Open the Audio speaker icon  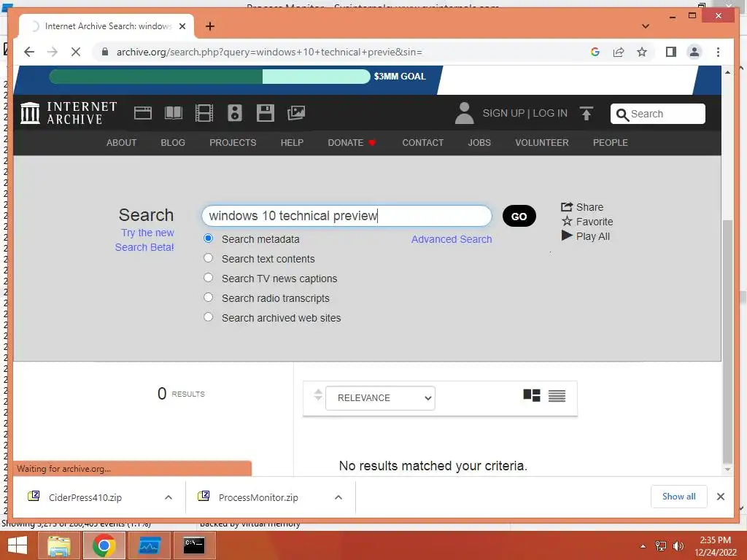tap(235, 113)
